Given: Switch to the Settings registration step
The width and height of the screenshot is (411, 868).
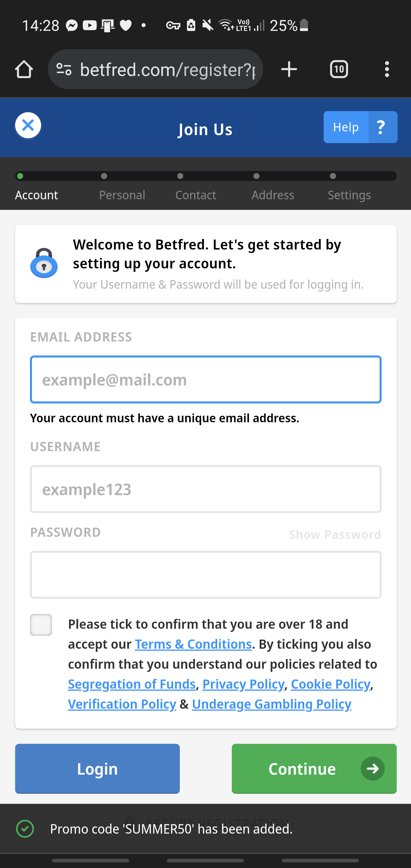Looking at the screenshot, I should (349, 195).
